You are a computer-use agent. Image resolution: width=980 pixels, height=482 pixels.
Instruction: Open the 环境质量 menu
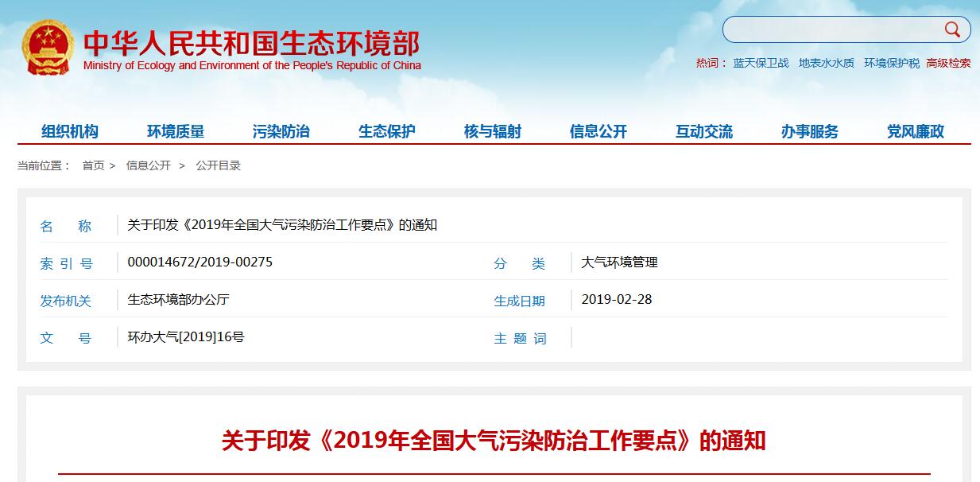click(x=176, y=131)
